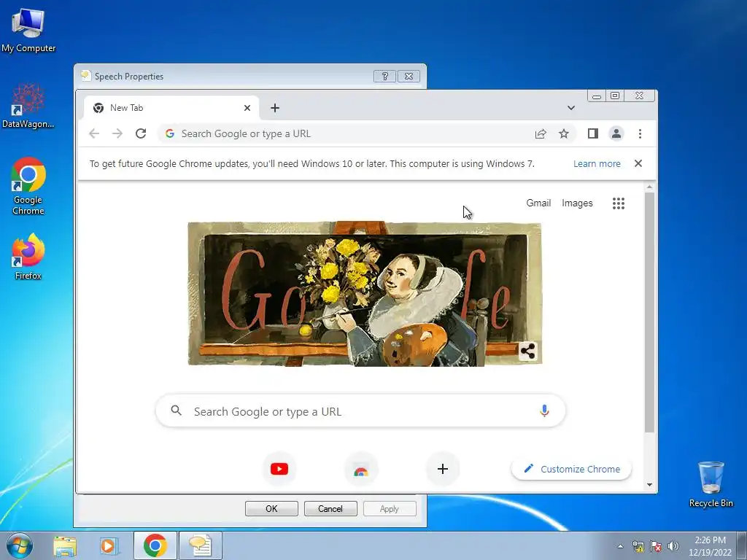Bookmark this tab with the star icon
Screen dimensions: 747x560
pyautogui.click(x=564, y=134)
